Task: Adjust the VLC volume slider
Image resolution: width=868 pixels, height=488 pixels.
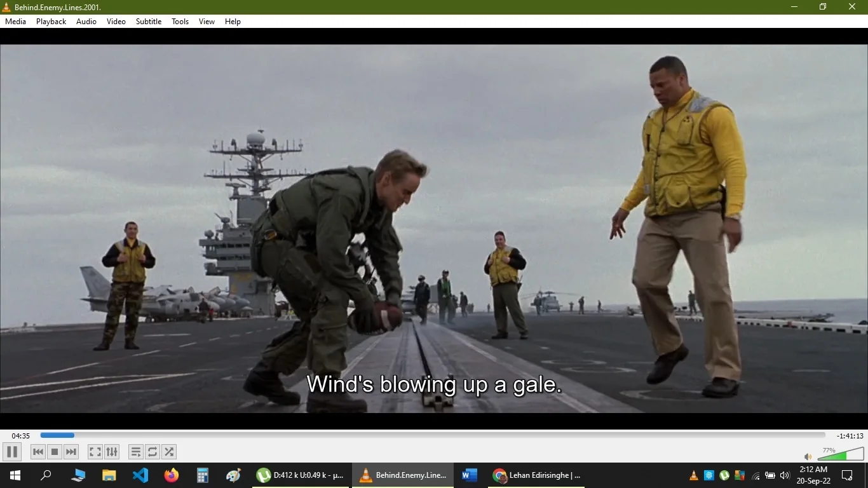Action: (x=841, y=454)
